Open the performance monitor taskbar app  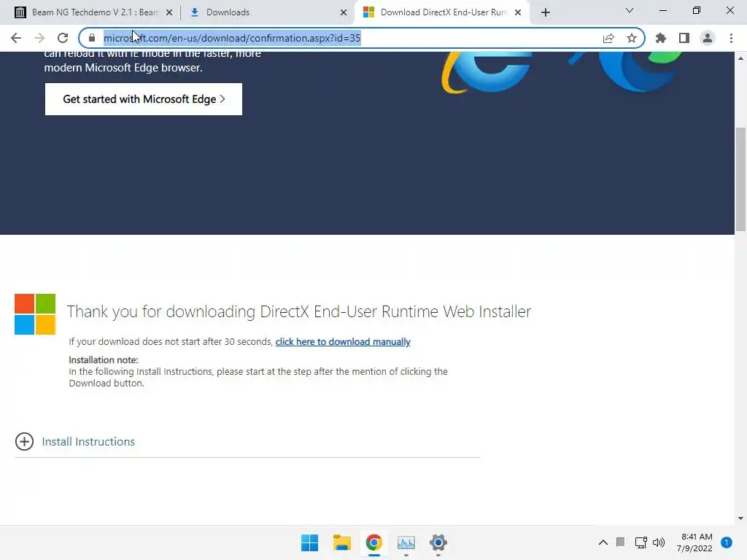point(406,542)
